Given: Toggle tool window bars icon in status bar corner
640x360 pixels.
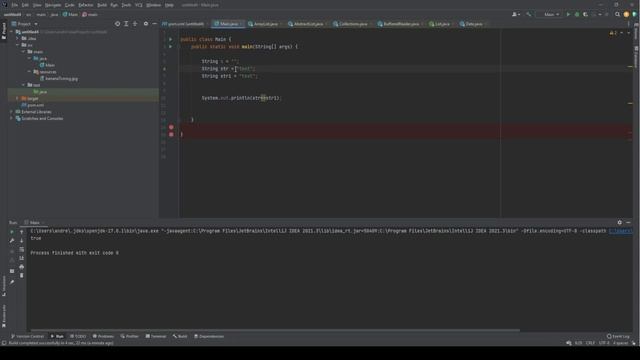Looking at the screenshot, I should click(x=4, y=343).
